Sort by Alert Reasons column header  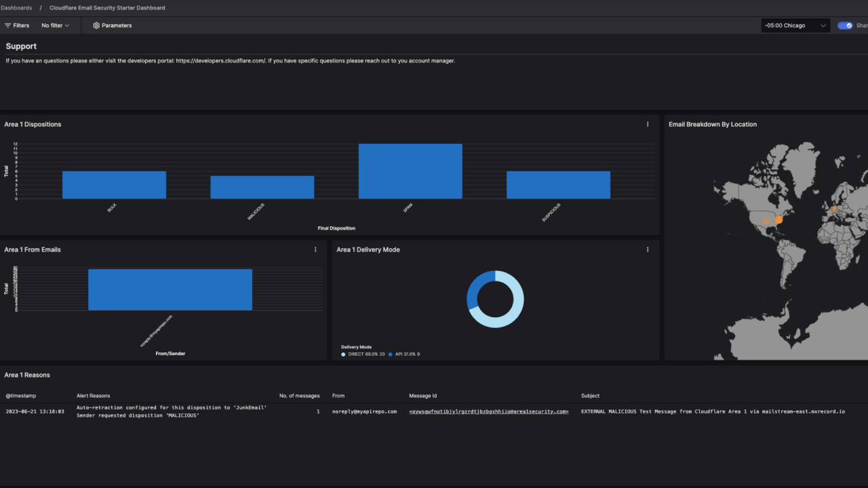click(94, 396)
